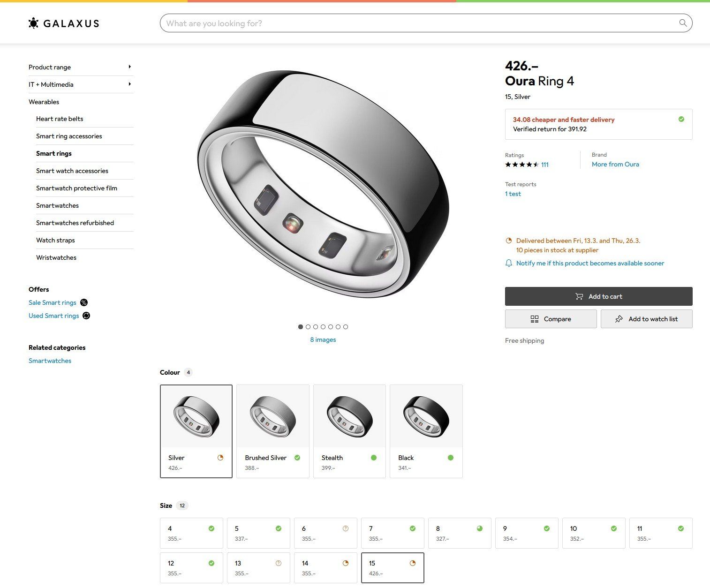Open the '34.08 cheaper and faster delivery' offer
The height and width of the screenshot is (588, 710).
coord(599,124)
